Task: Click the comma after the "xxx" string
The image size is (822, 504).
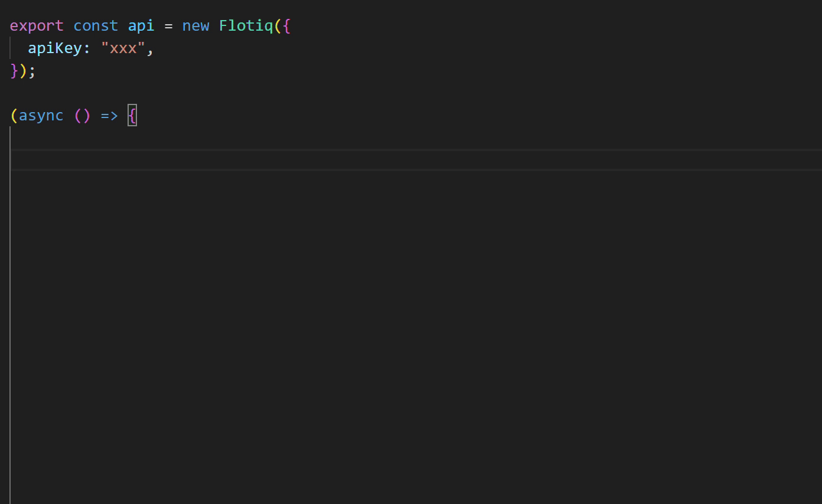Action: pos(150,50)
